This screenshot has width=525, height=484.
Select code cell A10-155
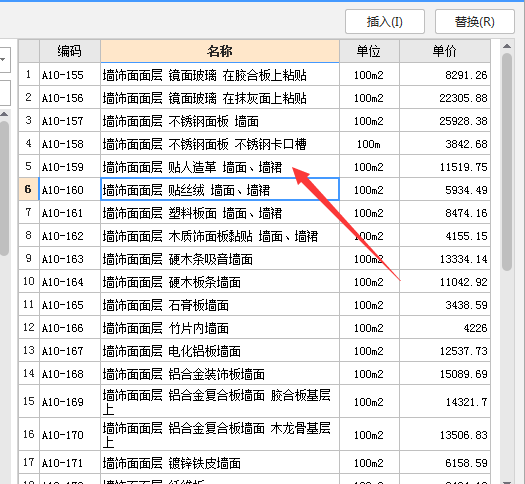click(70, 75)
